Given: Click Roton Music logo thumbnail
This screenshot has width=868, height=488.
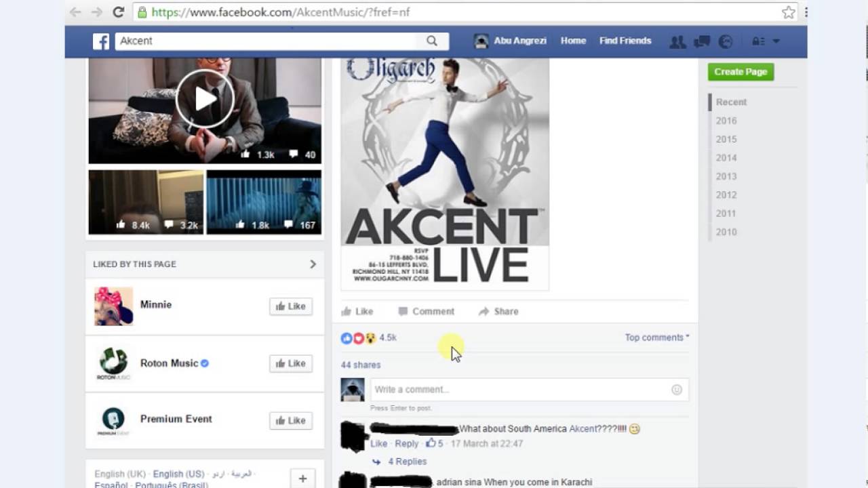Looking at the screenshot, I should coord(113,363).
